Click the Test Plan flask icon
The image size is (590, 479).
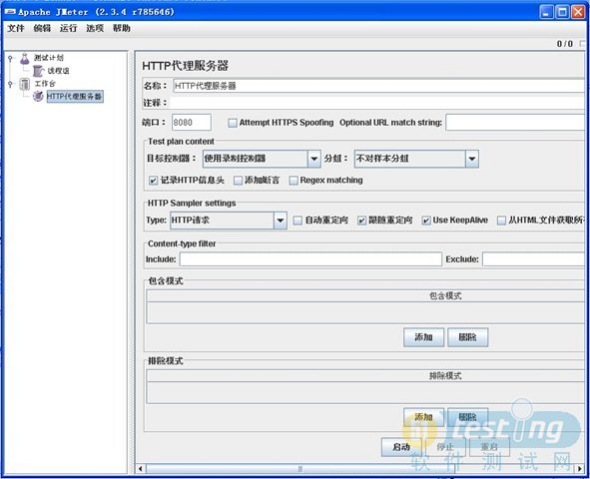point(25,58)
